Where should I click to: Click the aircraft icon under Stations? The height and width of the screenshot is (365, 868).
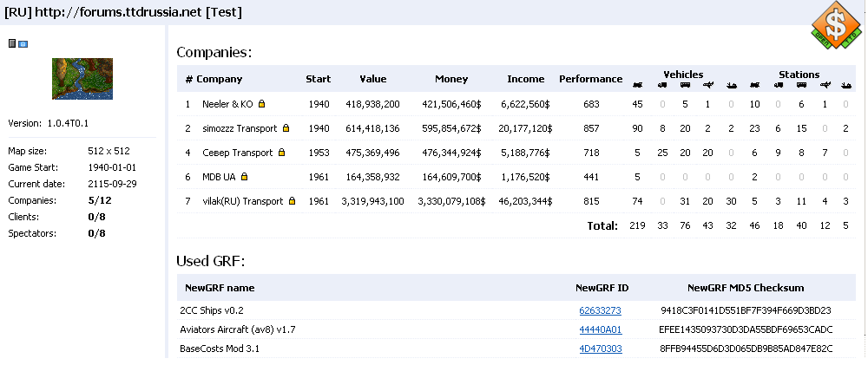824,85
